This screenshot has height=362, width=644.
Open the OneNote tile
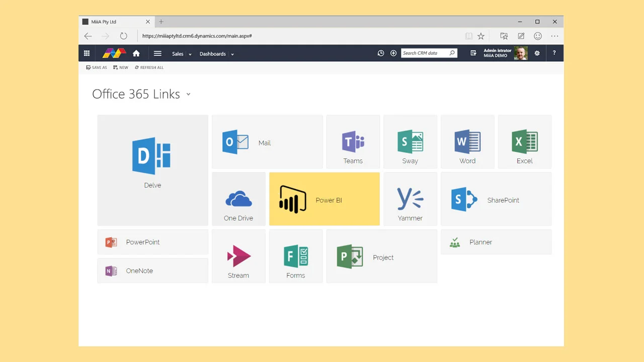(x=152, y=270)
